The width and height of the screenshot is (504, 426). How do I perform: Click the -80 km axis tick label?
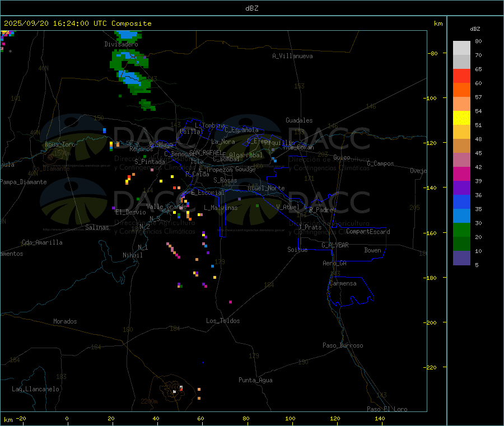[x=433, y=53]
